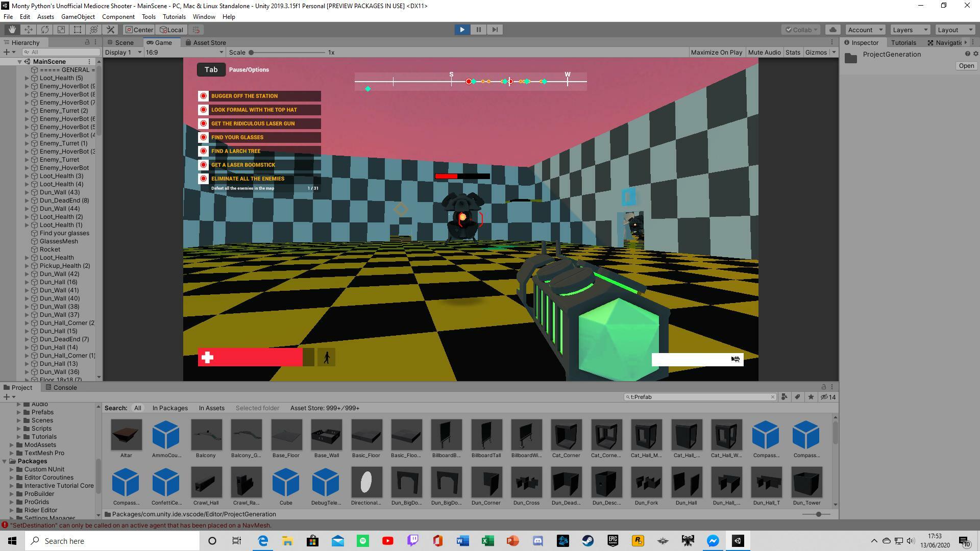The height and width of the screenshot is (551, 980).
Task: Click Search by Label tag icon
Action: pyautogui.click(x=797, y=397)
